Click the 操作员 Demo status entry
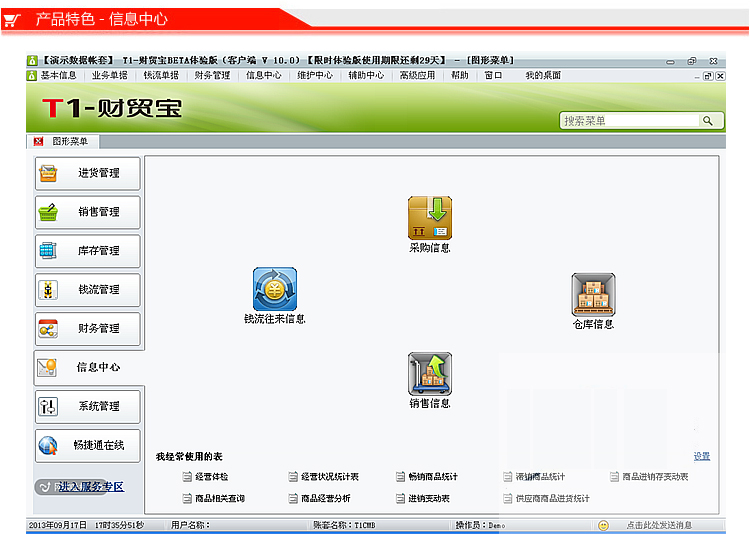The height and width of the screenshot is (534, 750). tap(480, 525)
